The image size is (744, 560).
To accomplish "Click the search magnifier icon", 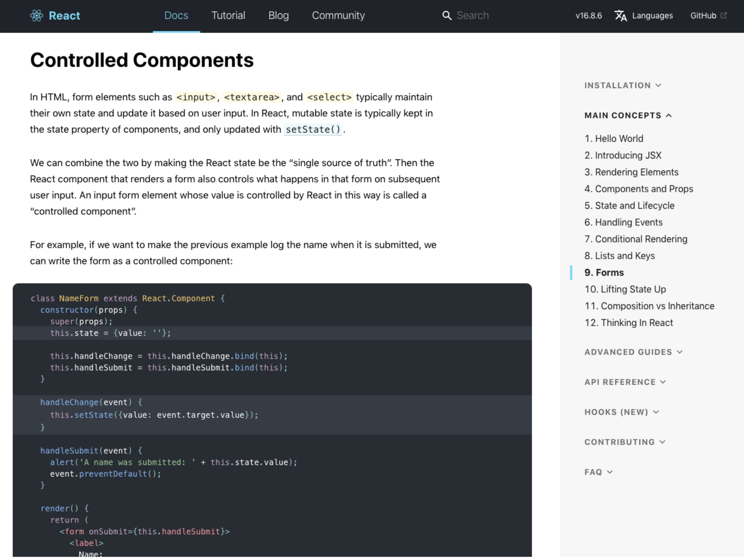I will point(447,16).
